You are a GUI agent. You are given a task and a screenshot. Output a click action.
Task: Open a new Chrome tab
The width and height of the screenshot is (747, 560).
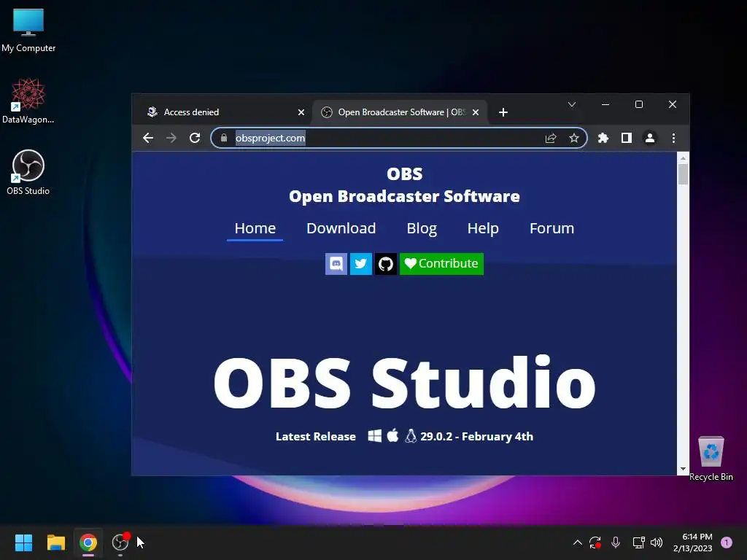(503, 112)
